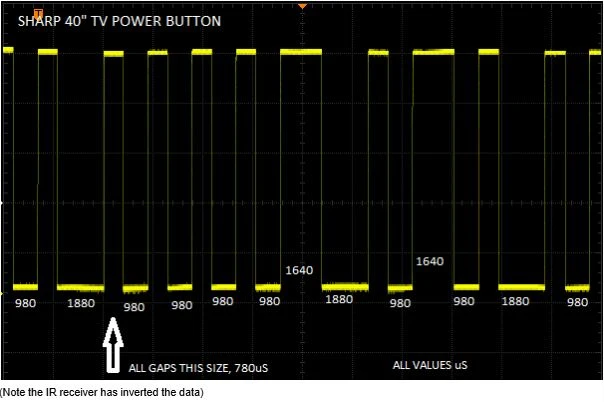Select the 'ALL GAPS THIS SIZE, 780uS' label
604x402 pixels.
click(198, 368)
